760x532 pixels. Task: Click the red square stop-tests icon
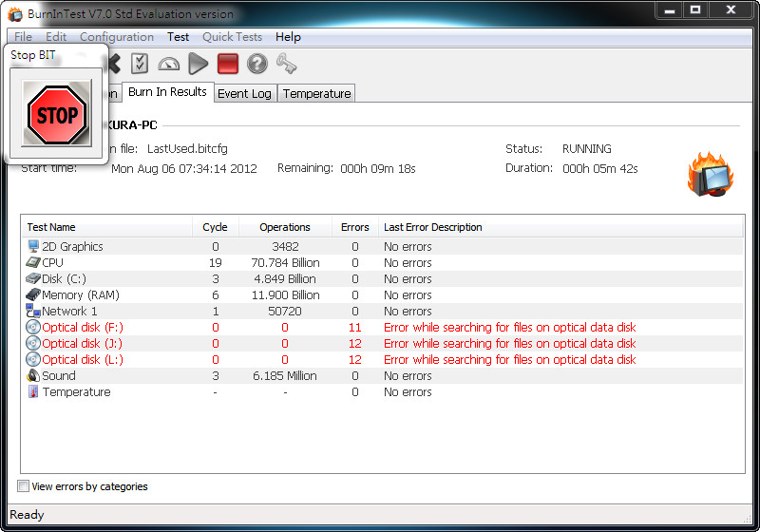(228, 64)
